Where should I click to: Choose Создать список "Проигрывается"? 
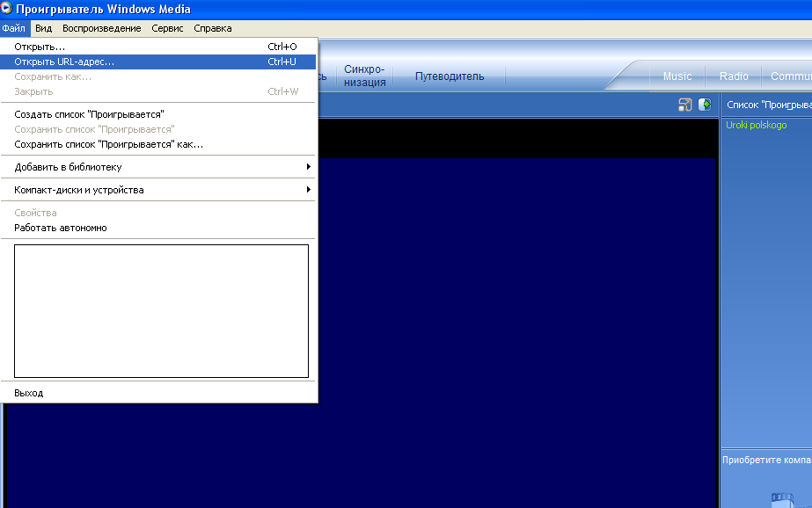[158, 114]
